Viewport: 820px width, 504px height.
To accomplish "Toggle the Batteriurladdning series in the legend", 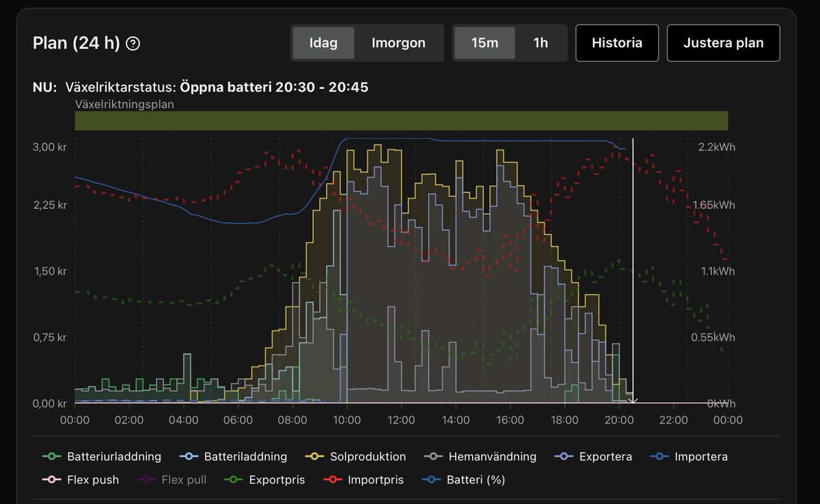I will coord(101,457).
